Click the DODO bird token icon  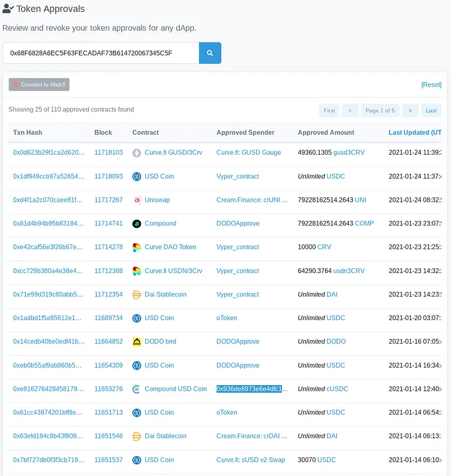click(x=137, y=342)
